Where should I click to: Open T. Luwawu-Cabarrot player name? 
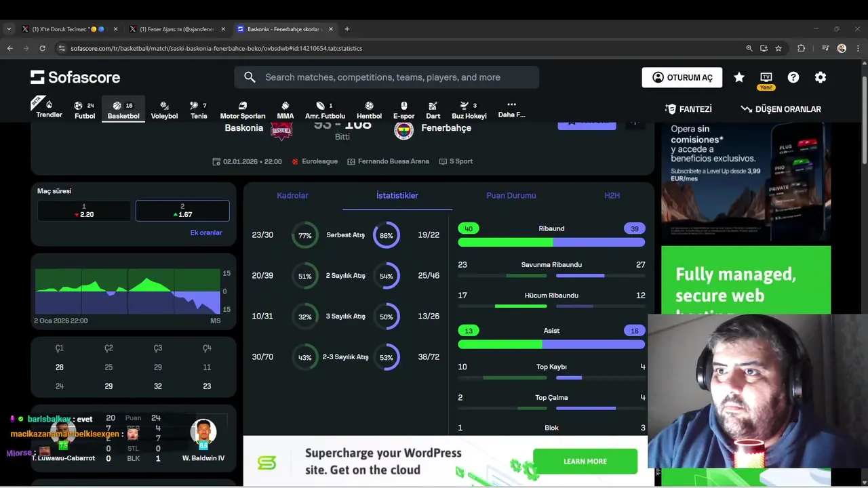coord(64,458)
